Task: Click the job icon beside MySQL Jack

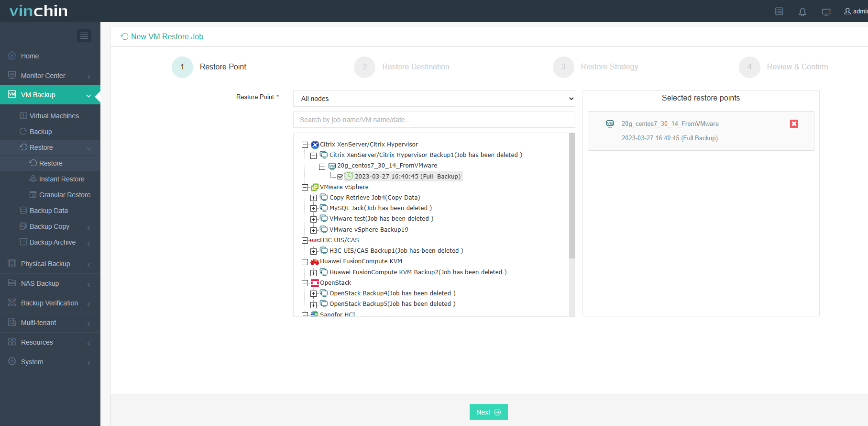Action: tap(324, 208)
